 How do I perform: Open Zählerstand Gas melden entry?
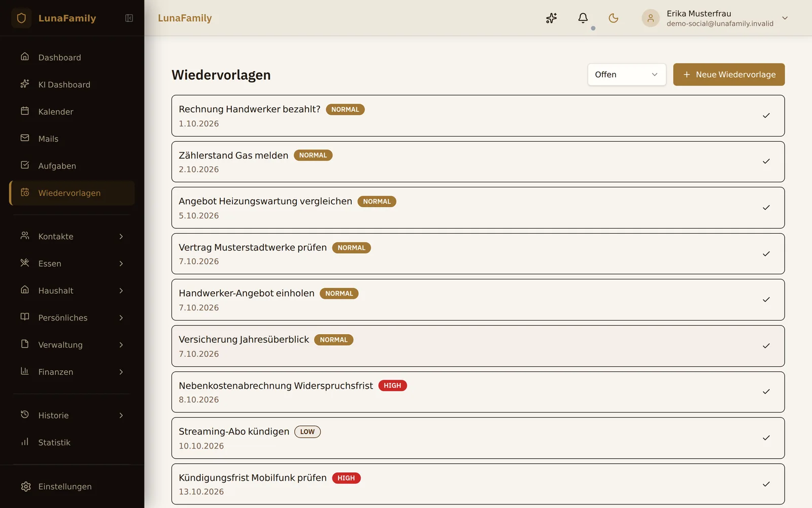pyautogui.click(x=478, y=162)
